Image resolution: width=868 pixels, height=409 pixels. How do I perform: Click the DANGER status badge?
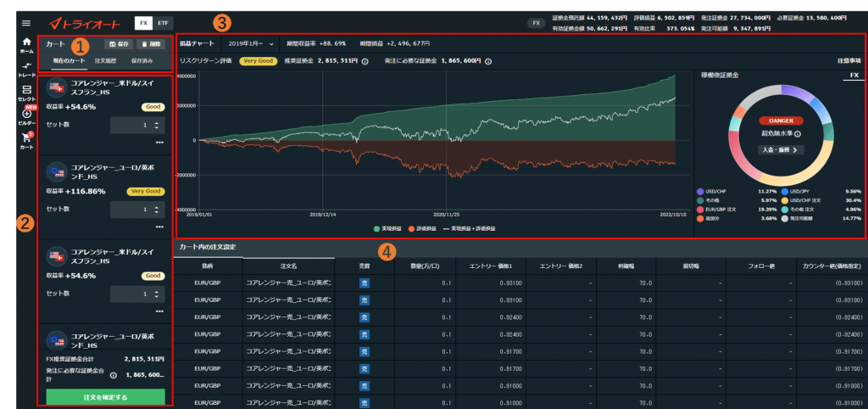click(781, 120)
